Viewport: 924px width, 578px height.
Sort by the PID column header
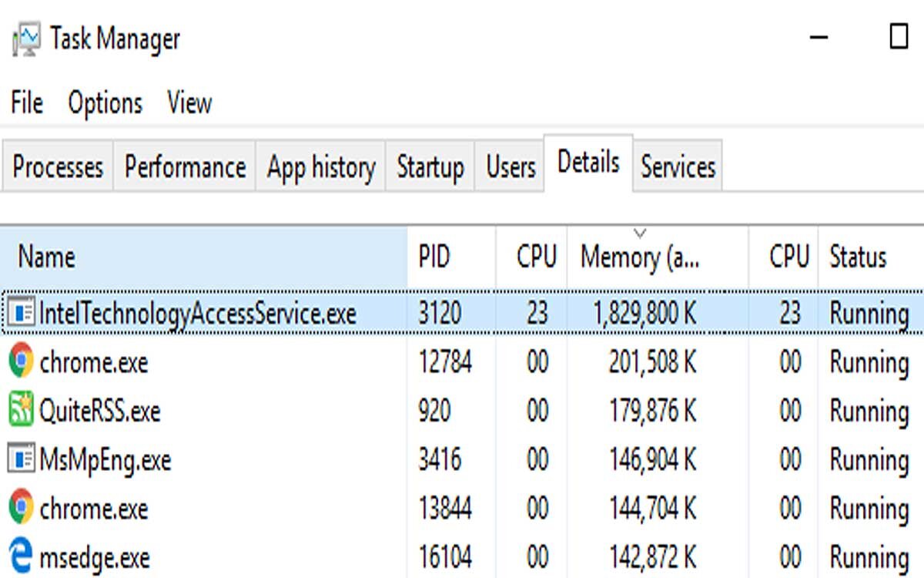pos(434,257)
